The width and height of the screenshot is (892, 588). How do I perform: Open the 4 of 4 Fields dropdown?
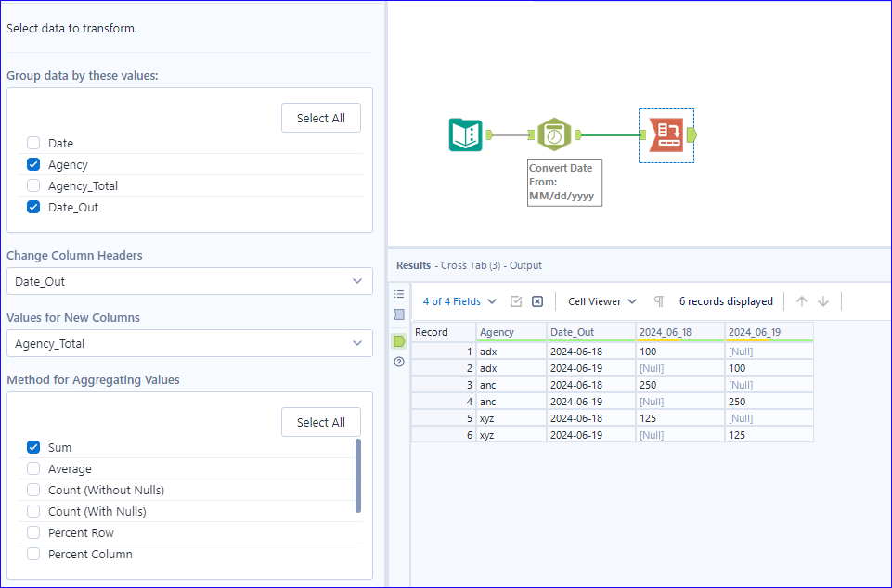coord(459,301)
